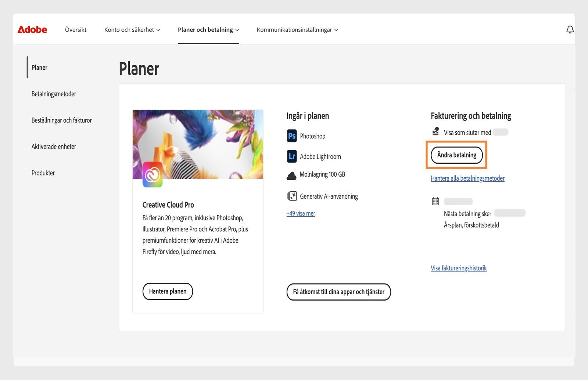This screenshot has width=588, height=380.
Task: Click the Photoshop Ps icon
Action: pyautogui.click(x=292, y=136)
